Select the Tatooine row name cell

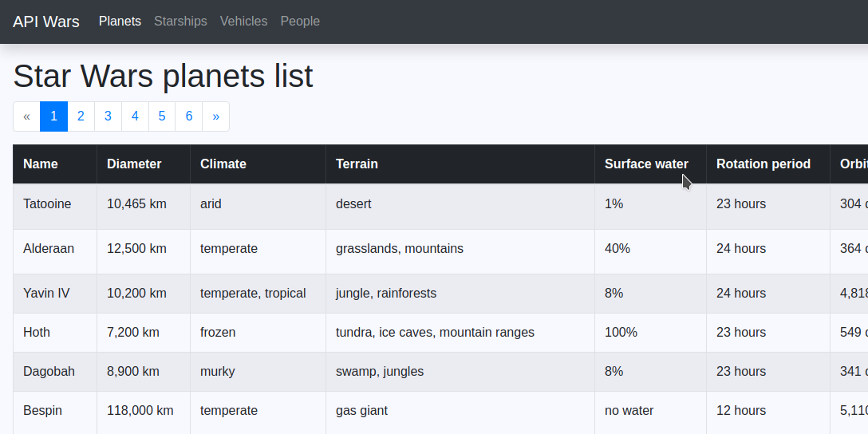[47, 204]
